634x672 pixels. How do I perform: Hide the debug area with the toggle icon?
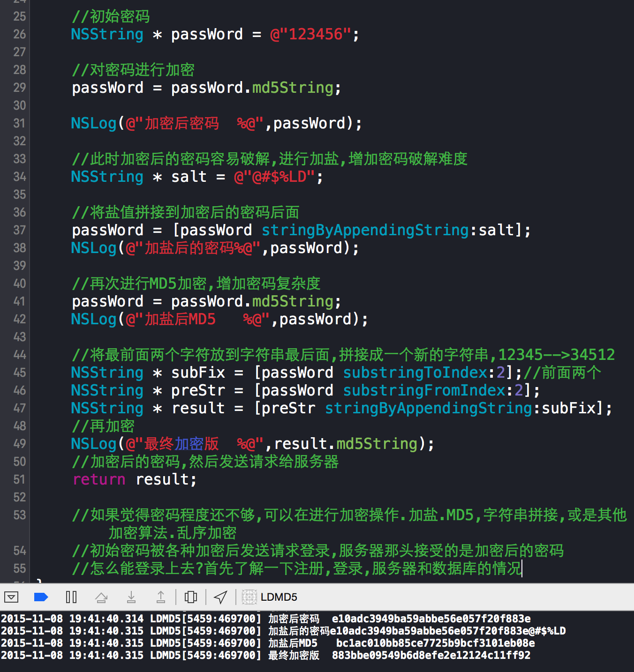[11, 597]
